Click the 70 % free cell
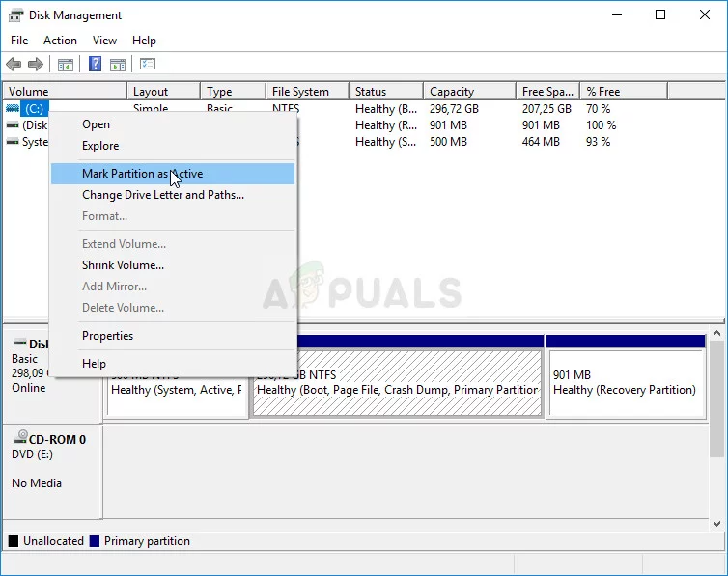The height and width of the screenshot is (576, 728). click(598, 109)
